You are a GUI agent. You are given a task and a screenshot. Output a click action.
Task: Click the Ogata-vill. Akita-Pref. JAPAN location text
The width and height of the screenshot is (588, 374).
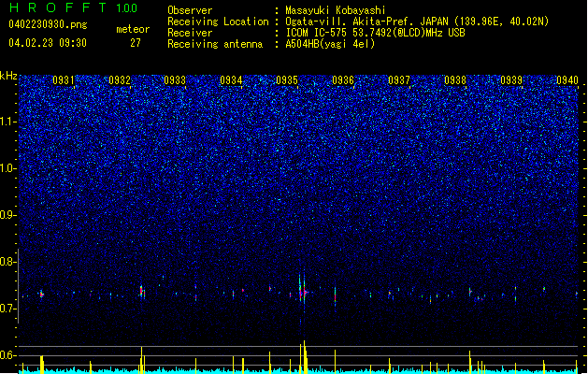point(417,22)
